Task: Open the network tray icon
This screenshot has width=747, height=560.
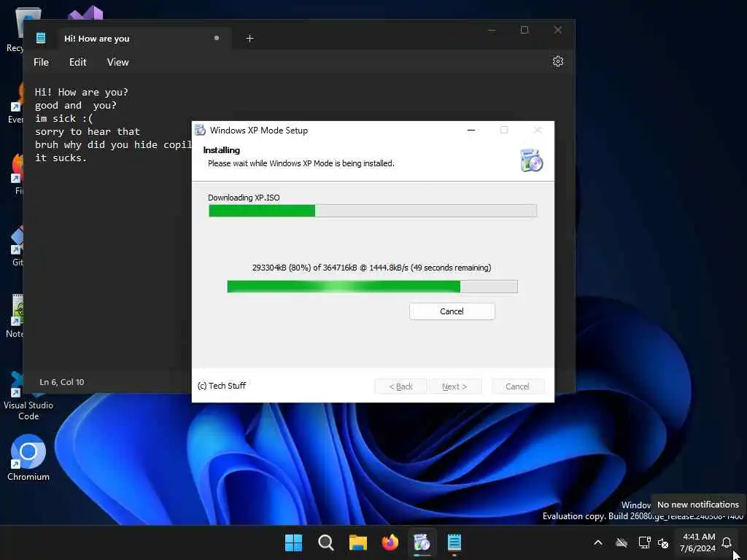Action: [x=644, y=542]
